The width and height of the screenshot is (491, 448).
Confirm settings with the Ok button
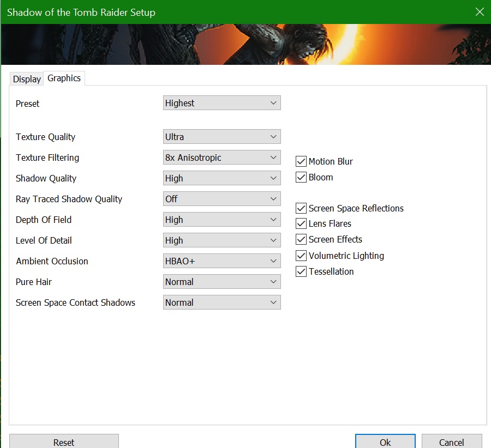coord(385,442)
